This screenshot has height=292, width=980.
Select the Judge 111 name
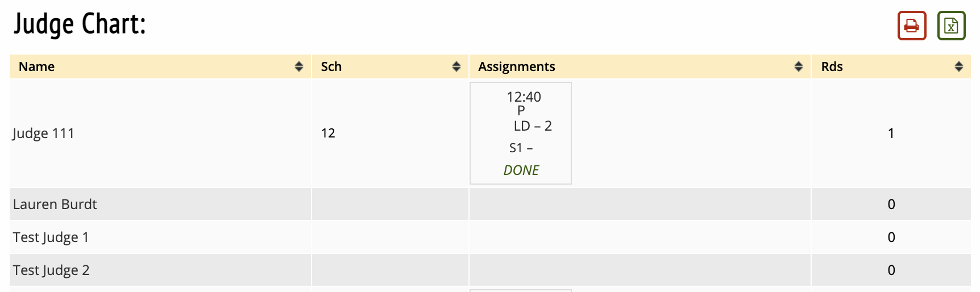[x=44, y=134]
